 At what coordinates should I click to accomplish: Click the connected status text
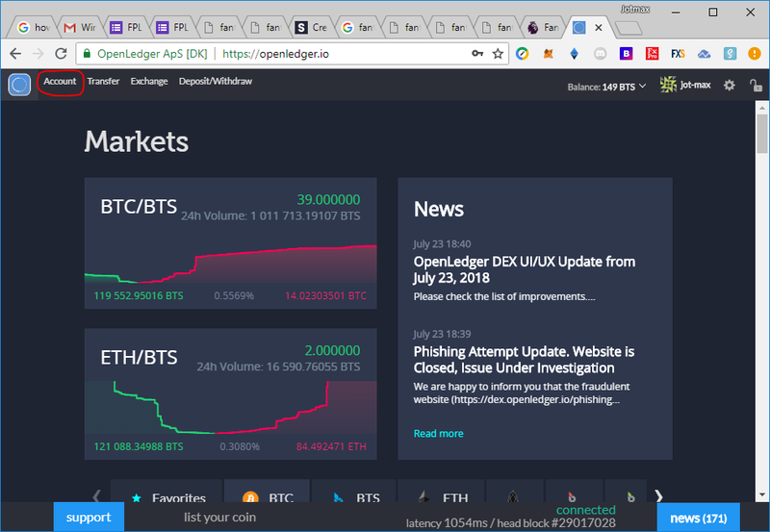click(x=586, y=510)
